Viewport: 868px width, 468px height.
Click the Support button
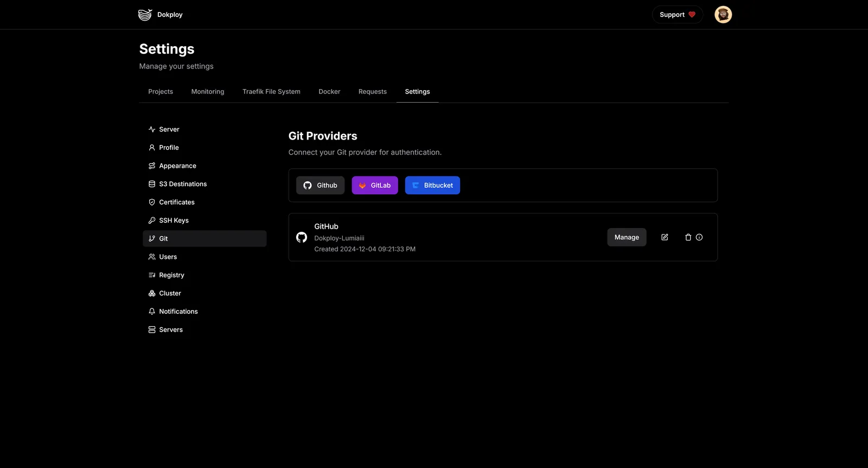pos(677,15)
